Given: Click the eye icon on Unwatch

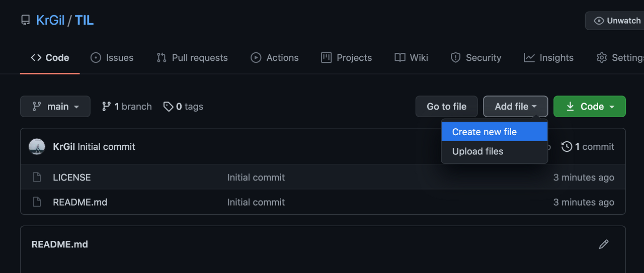Looking at the screenshot, I should (x=599, y=21).
